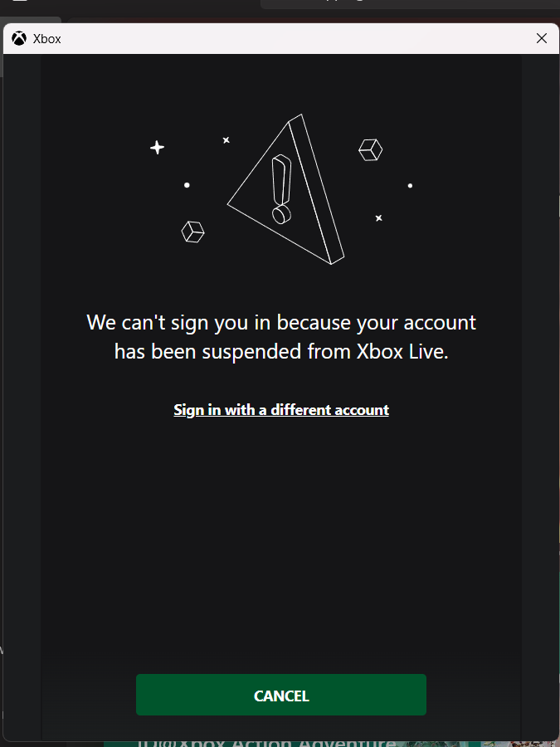
Task: Click the white dot right of triangle
Action: tap(410, 186)
